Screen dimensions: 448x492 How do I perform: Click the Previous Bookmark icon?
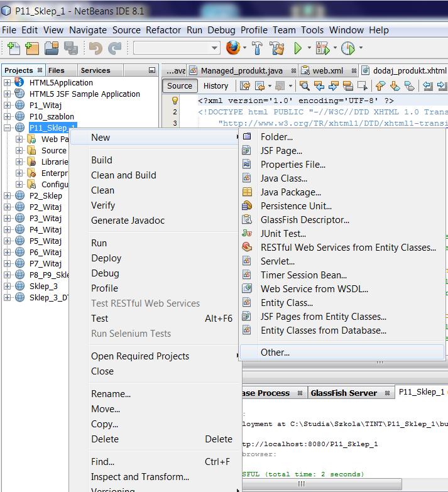click(380, 85)
